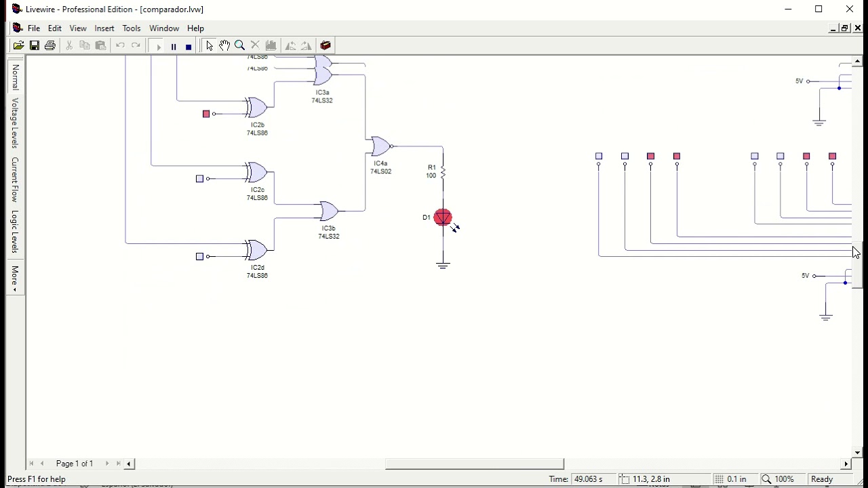The image size is (868, 488).
Task: Switch to Logic Levels display tab
Action: click(15, 232)
